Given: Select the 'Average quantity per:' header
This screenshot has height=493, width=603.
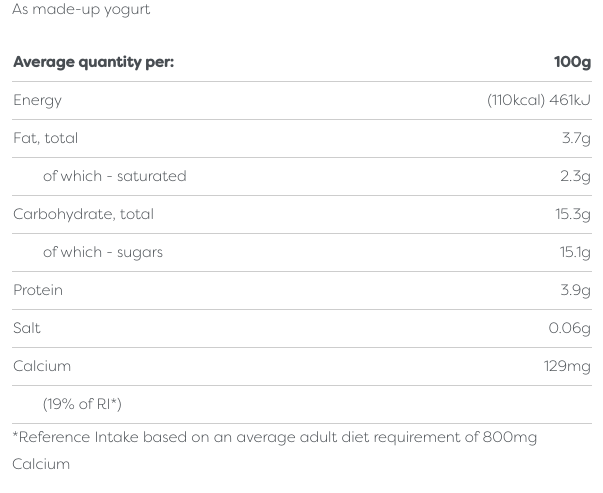Looking at the screenshot, I should (93, 62).
